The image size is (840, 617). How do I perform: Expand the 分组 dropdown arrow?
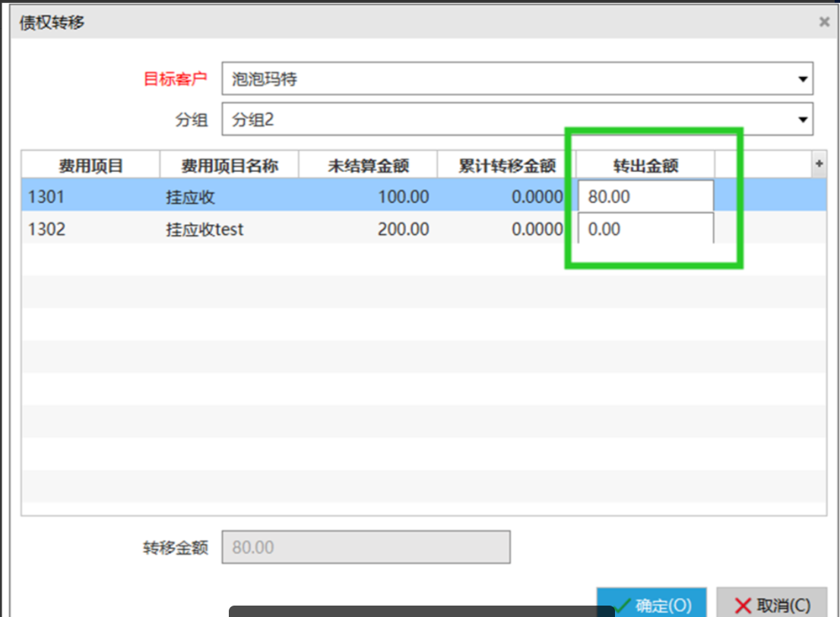coord(802,119)
